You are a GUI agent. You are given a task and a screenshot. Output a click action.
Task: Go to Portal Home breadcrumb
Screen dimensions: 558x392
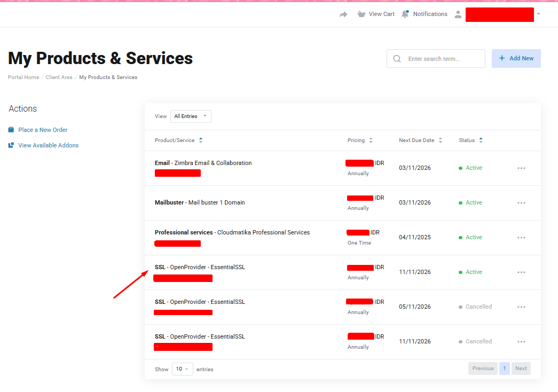click(23, 77)
